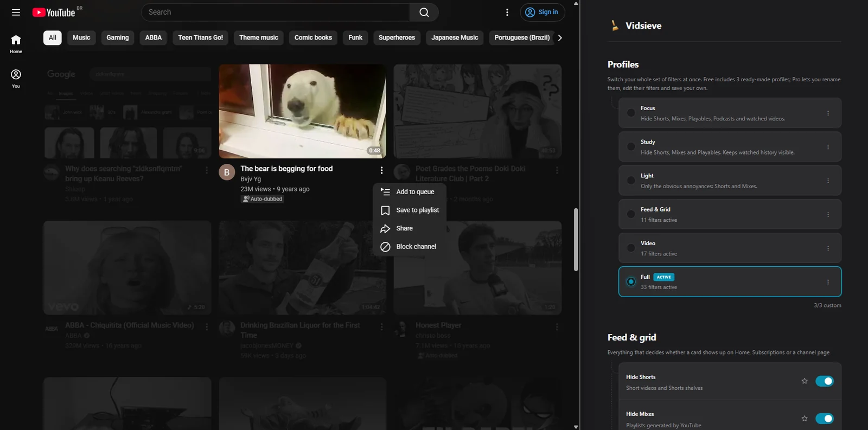The width and height of the screenshot is (868, 430).
Task: Click the Doki Doki poems video thumbnail
Action: pyautogui.click(x=477, y=111)
